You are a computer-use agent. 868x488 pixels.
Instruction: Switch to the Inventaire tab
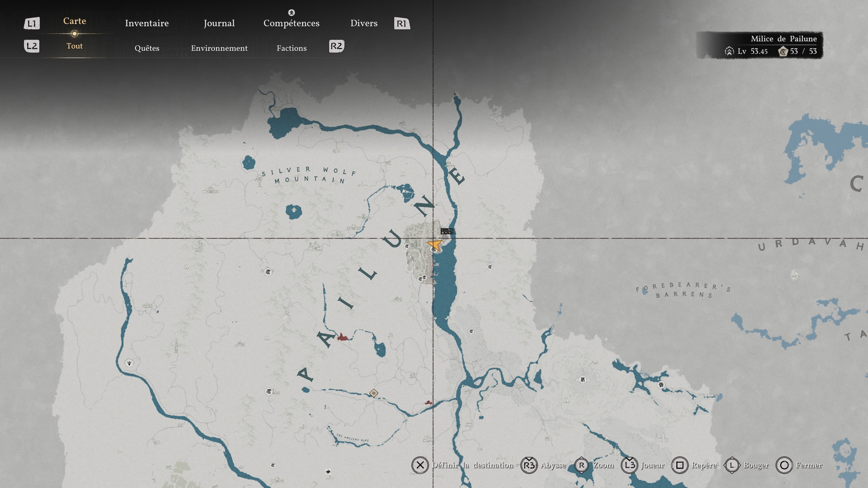pos(147,23)
